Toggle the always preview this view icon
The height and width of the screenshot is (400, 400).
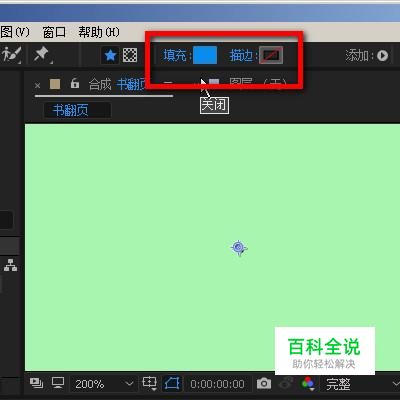36,383
